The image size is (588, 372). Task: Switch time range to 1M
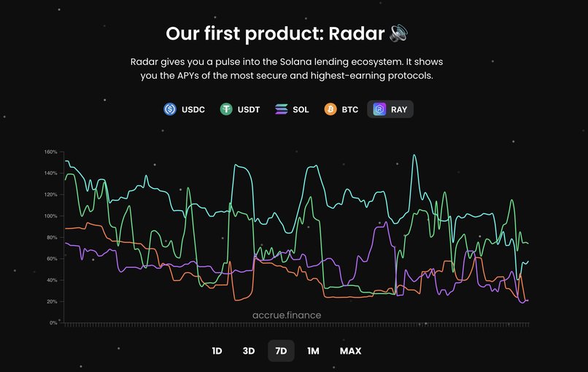click(x=313, y=351)
